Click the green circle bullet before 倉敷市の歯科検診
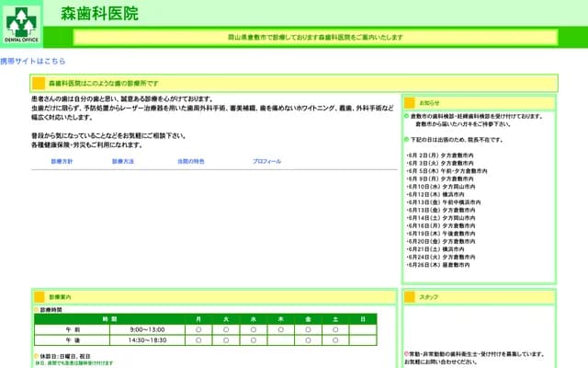The height and width of the screenshot is (368, 588). click(406, 116)
